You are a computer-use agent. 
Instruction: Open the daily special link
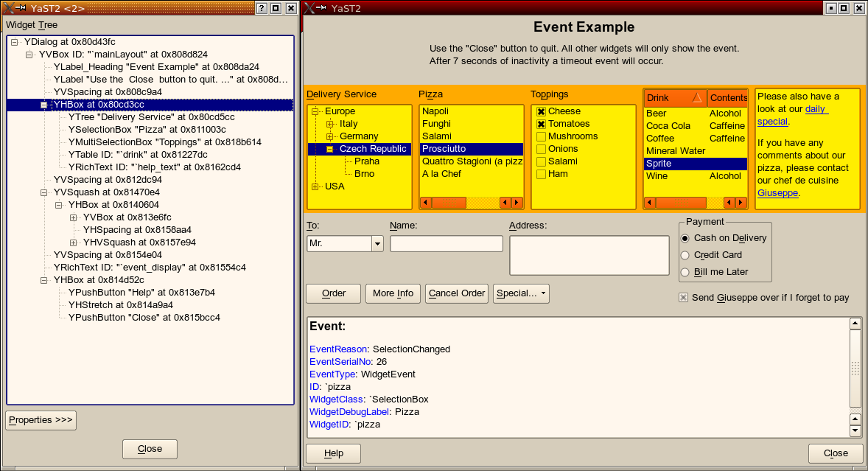(816, 109)
